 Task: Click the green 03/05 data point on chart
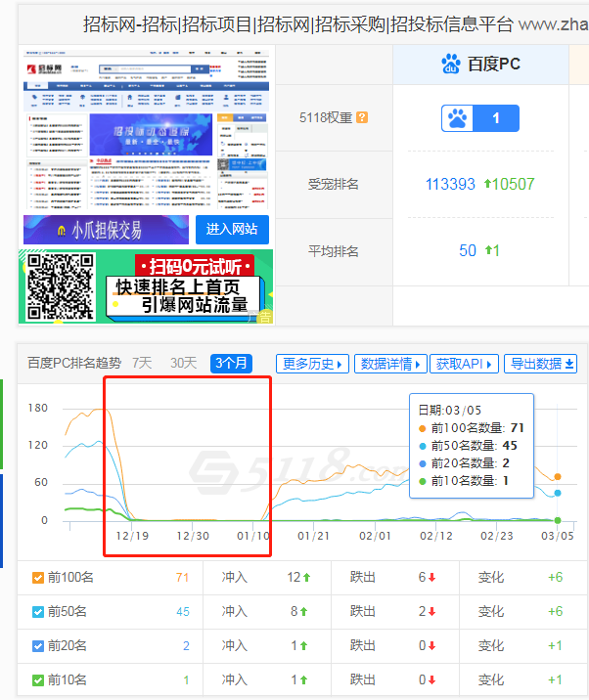558,520
